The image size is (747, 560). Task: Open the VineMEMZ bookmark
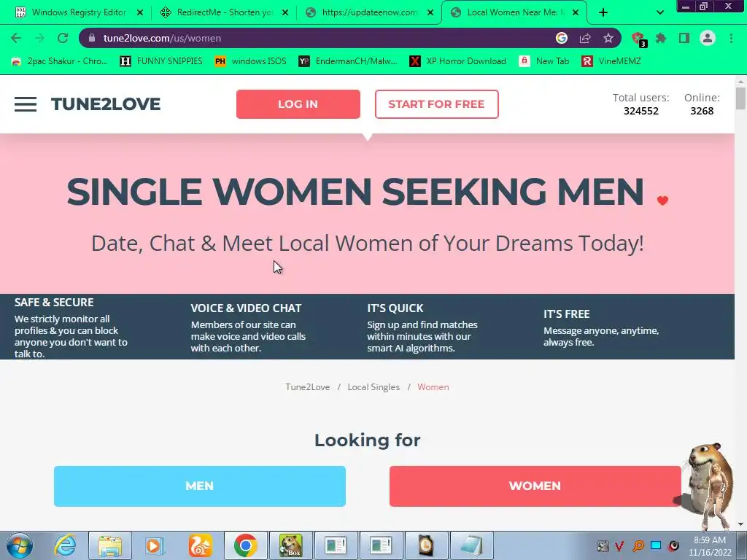(611, 61)
